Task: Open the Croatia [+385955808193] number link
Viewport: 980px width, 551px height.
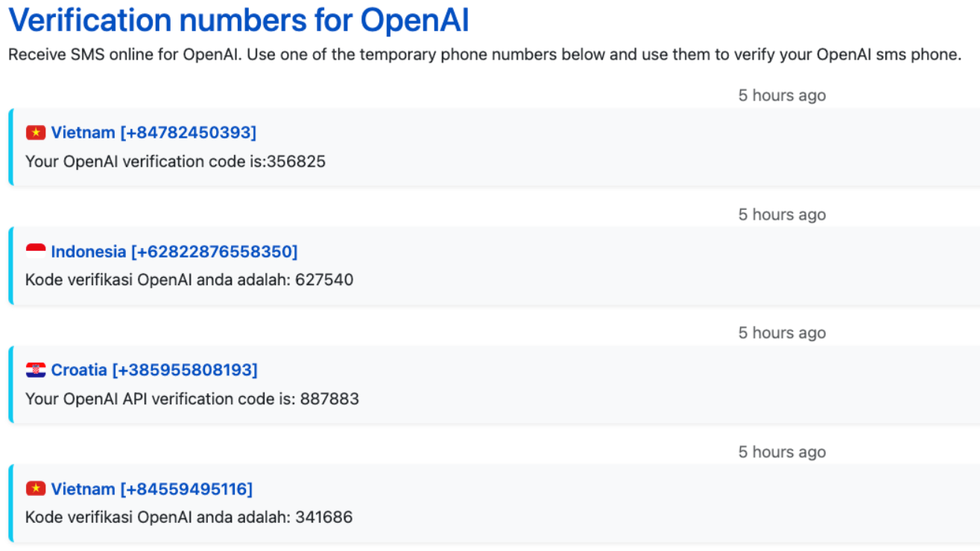Action: click(154, 370)
